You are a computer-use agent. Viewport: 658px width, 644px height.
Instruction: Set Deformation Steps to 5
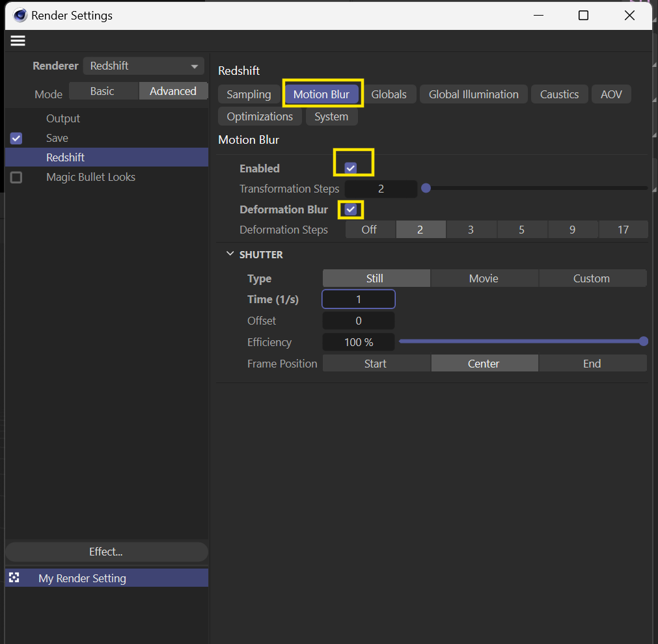pos(521,230)
